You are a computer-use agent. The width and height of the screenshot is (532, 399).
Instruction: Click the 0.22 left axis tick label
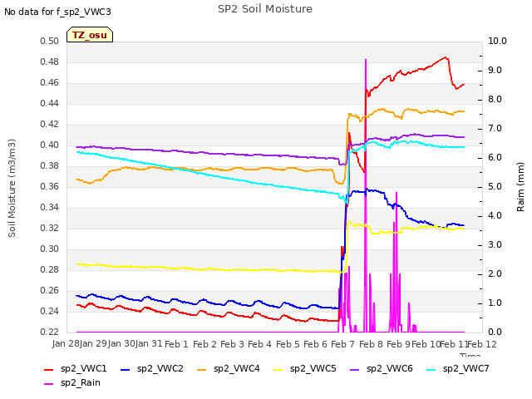point(50,332)
